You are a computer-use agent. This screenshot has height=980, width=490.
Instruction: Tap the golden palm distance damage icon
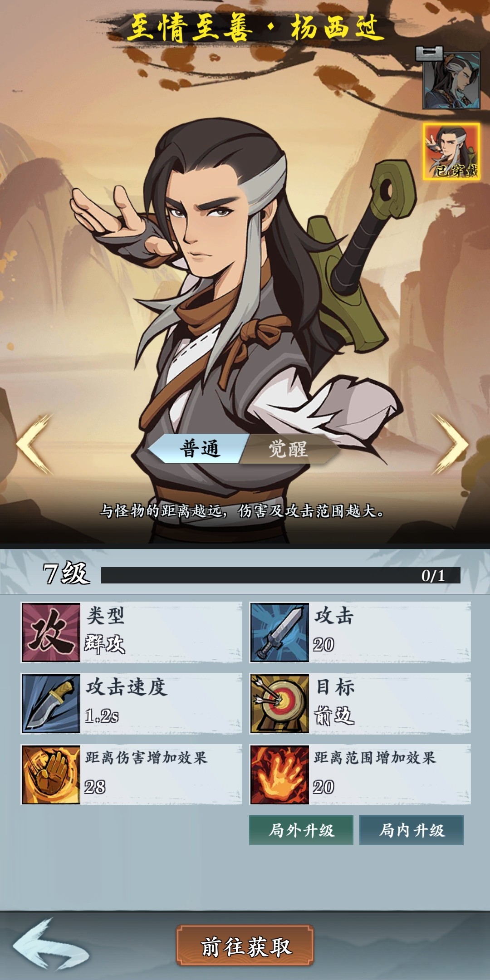pyautogui.click(x=51, y=774)
